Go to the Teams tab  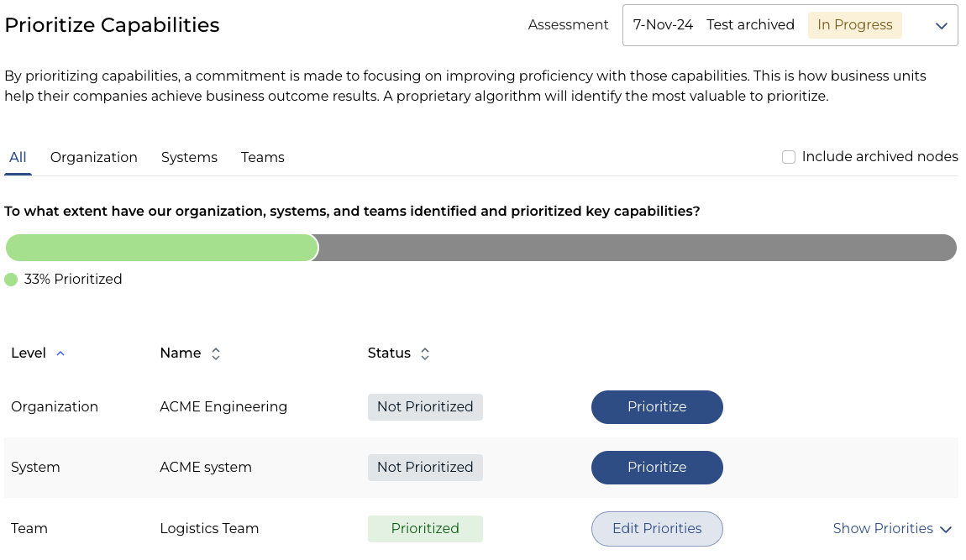click(263, 157)
